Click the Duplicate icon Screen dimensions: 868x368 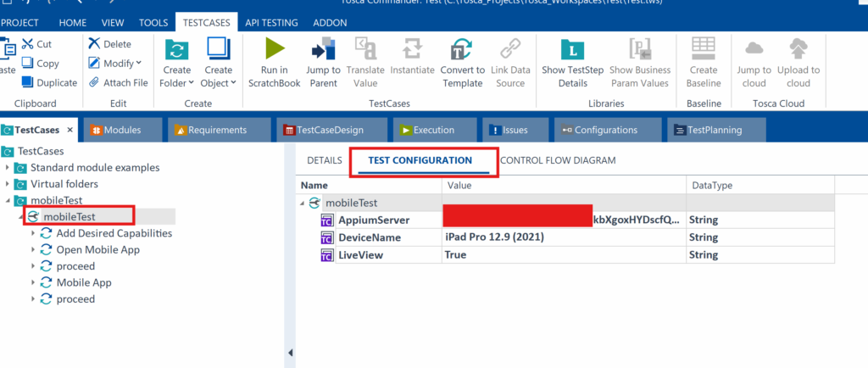pos(28,82)
